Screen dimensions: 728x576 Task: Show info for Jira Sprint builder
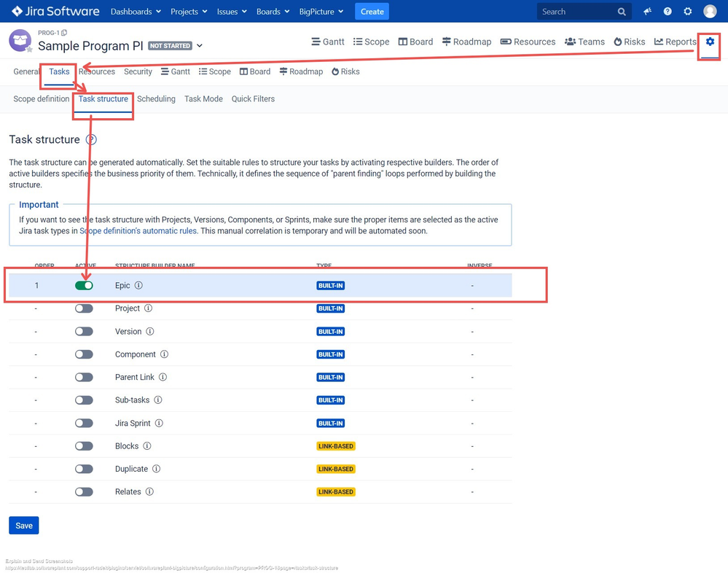[159, 423]
